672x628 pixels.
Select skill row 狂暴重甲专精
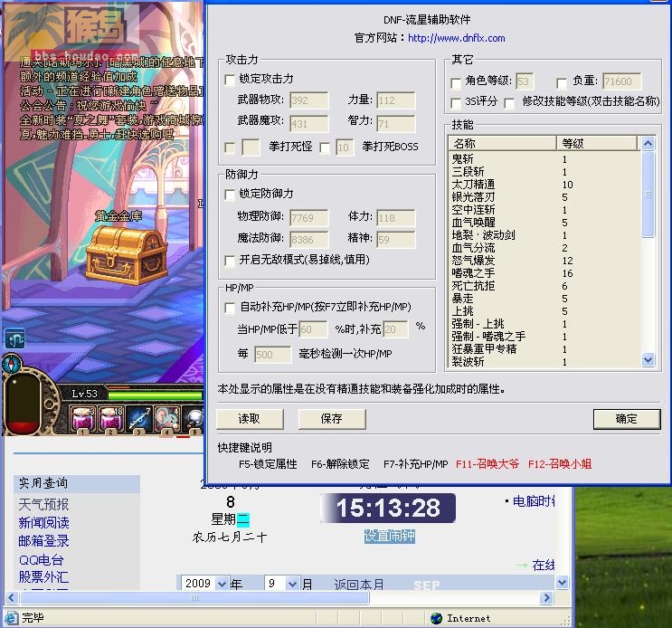coord(544,349)
